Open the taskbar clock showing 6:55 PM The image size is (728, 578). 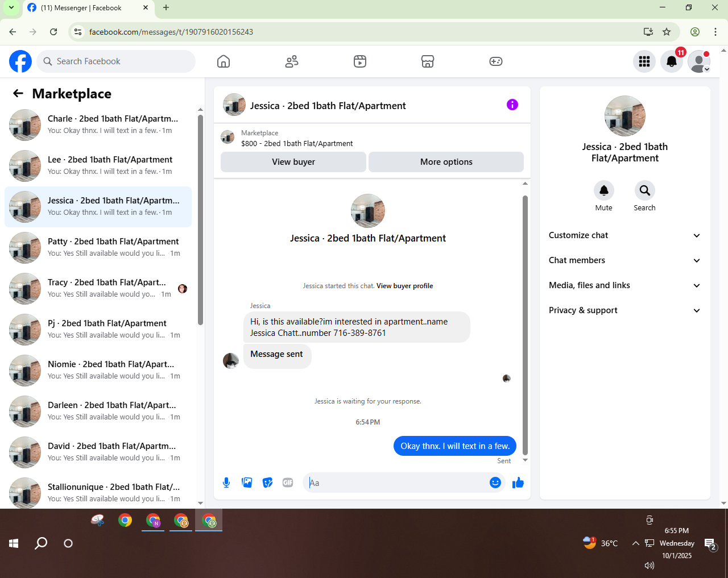(x=677, y=543)
